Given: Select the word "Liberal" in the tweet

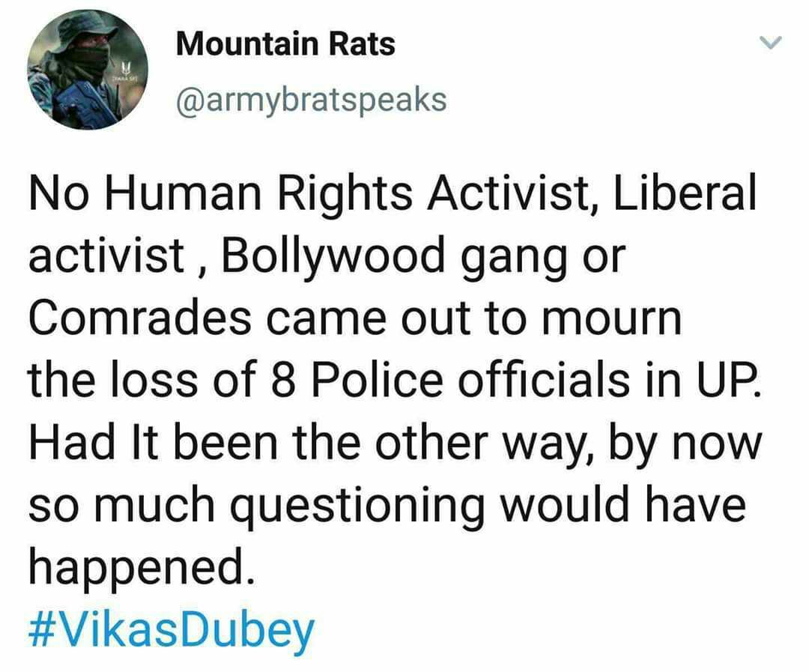Looking at the screenshot, I should (684, 193).
